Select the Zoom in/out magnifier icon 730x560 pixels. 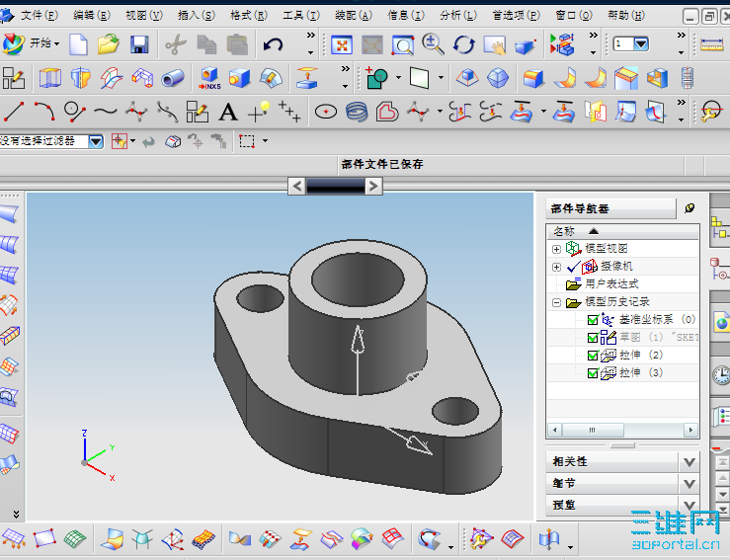click(433, 44)
